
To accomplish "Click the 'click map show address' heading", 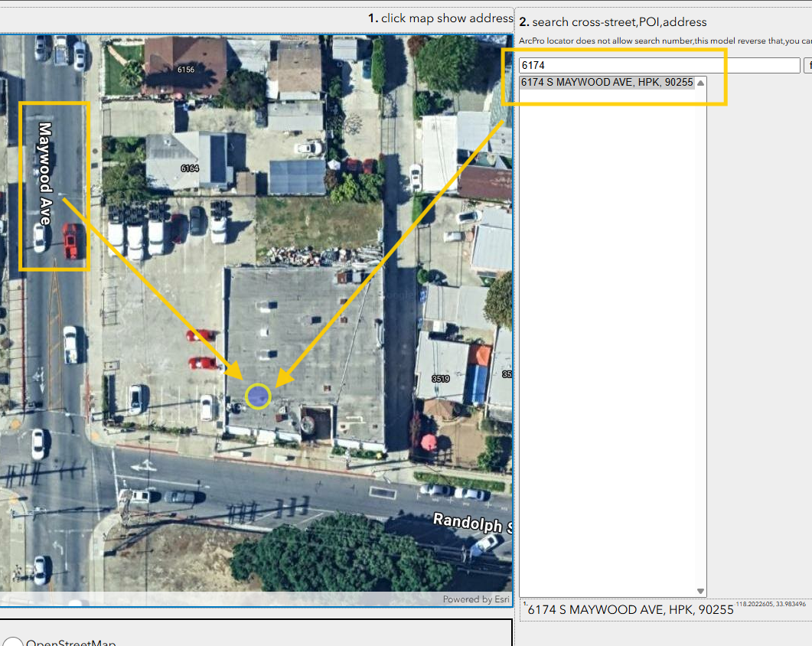I will [440, 18].
